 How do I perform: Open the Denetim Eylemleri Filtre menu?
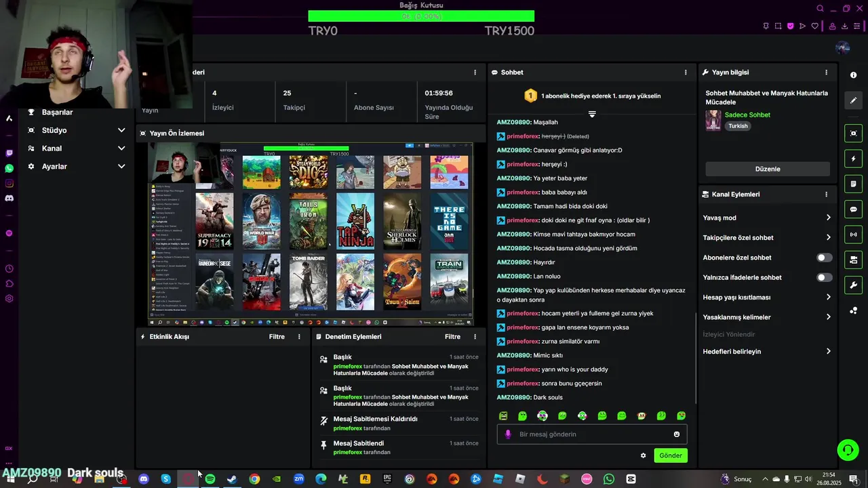452,337
